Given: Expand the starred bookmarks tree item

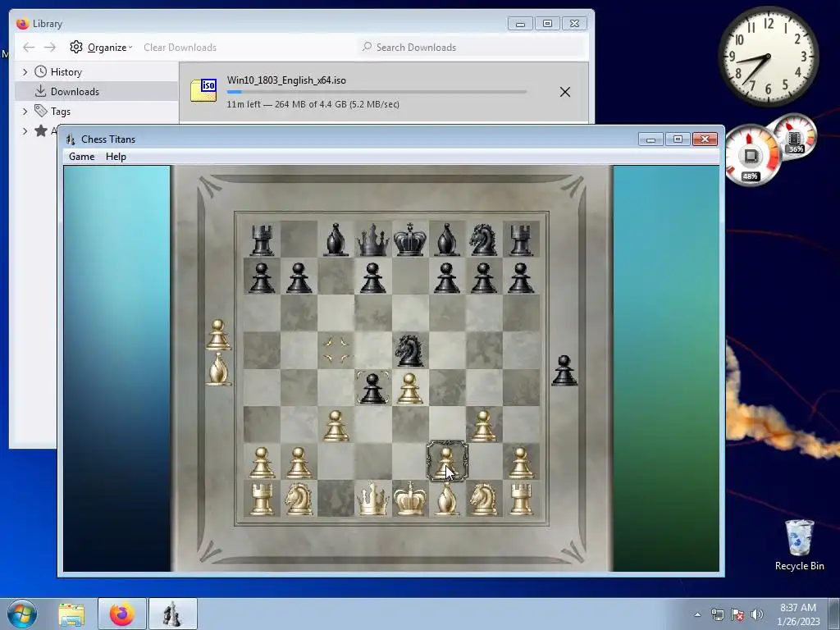Looking at the screenshot, I should point(25,130).
